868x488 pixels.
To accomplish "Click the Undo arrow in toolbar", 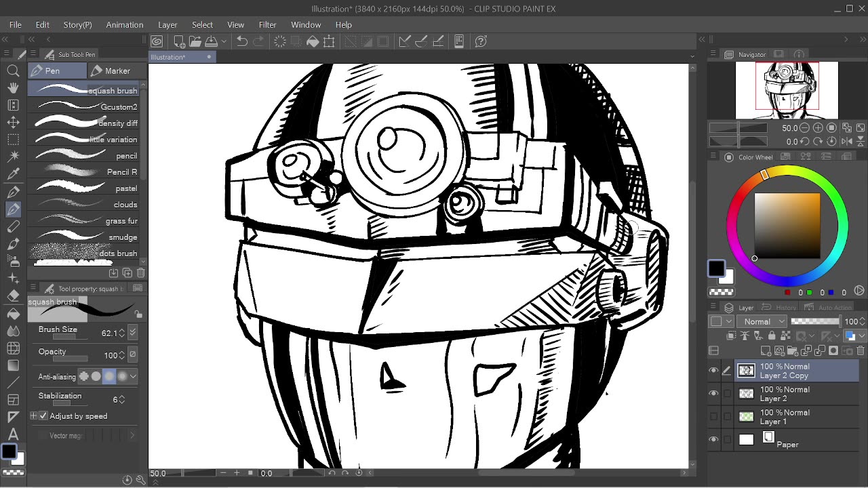I will 241,41.
